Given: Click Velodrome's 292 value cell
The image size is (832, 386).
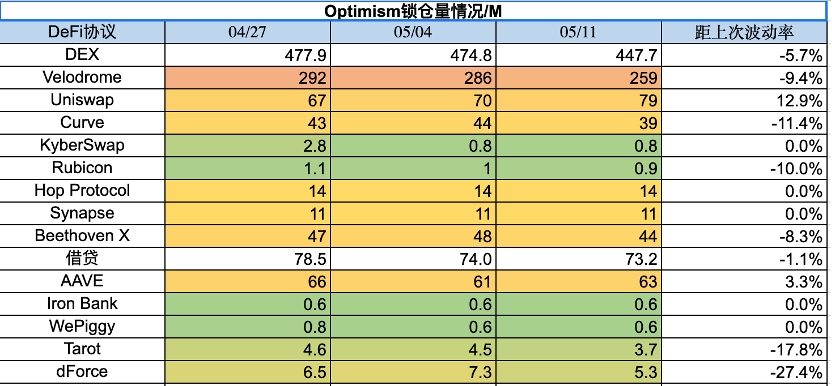Looking at the screenshot, I should coord(248,78).
